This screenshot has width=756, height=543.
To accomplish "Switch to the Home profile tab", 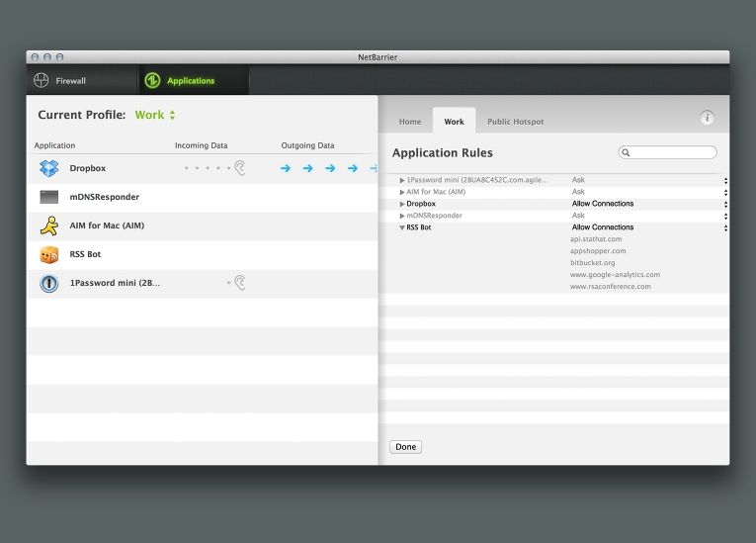I will tap(410, 122).
